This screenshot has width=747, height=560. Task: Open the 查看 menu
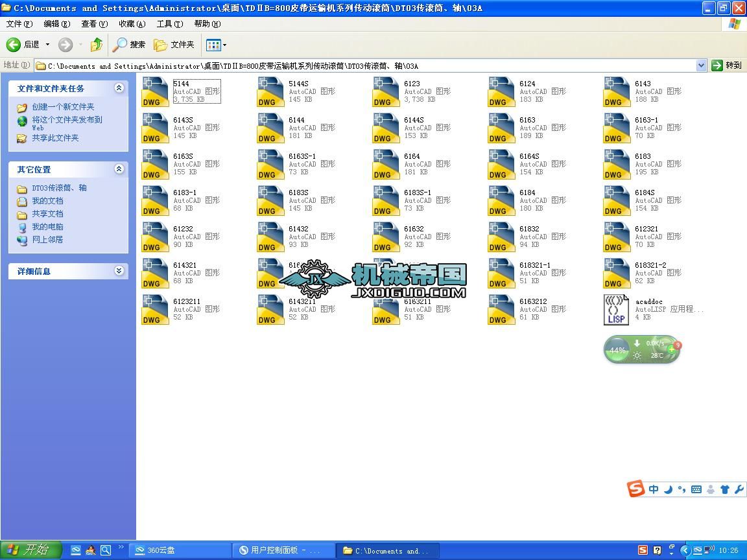(93, 23)
